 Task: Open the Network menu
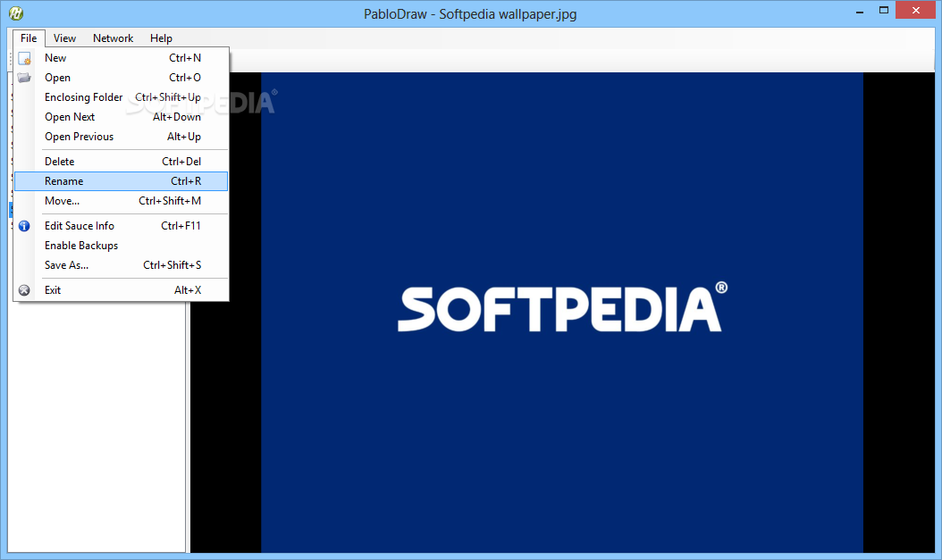(x=113, y=38)
